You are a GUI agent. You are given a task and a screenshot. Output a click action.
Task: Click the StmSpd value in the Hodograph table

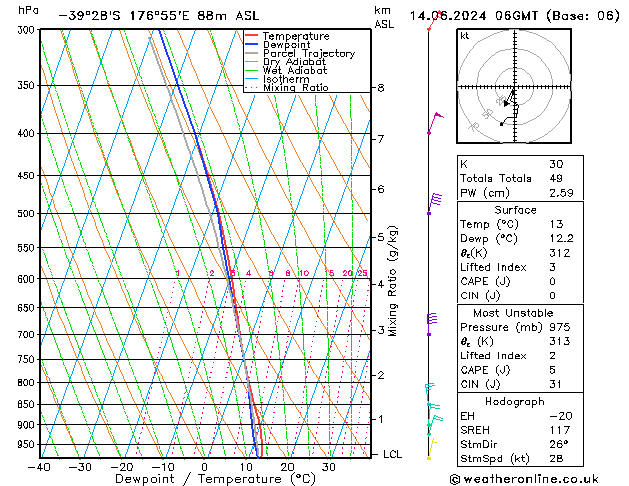point(556,458)
